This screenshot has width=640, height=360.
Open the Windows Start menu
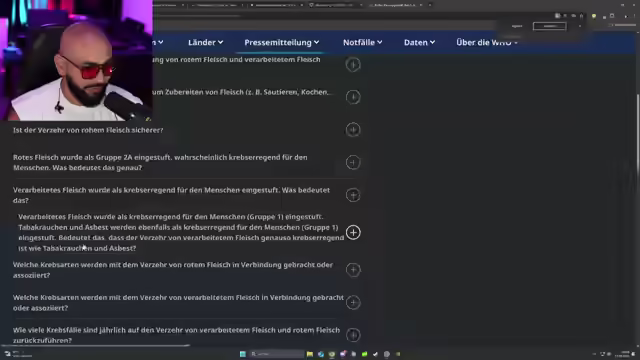coord(242,354)
